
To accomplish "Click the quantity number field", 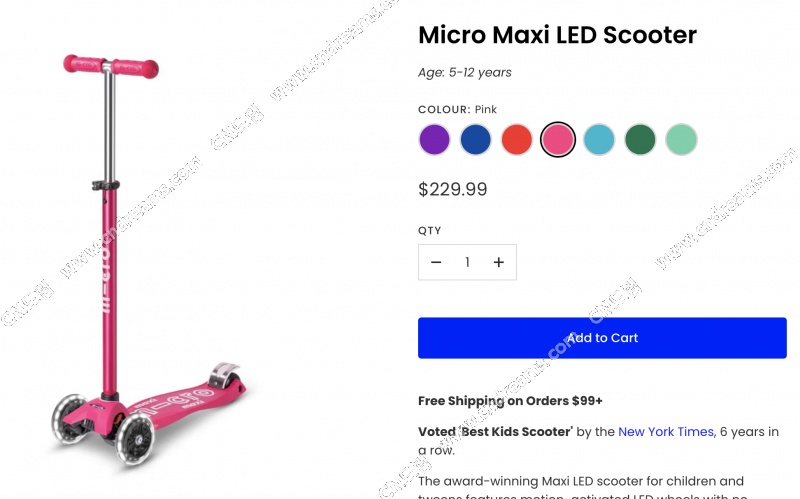I will (x=467, y=263).
